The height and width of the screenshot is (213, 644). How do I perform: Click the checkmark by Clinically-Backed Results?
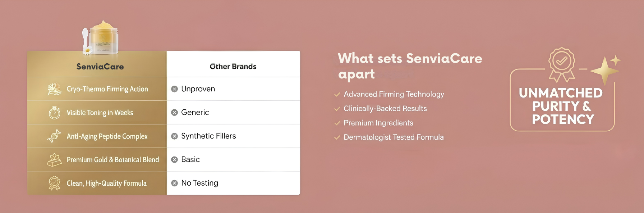pyautogui.click(x=337, y=109)
